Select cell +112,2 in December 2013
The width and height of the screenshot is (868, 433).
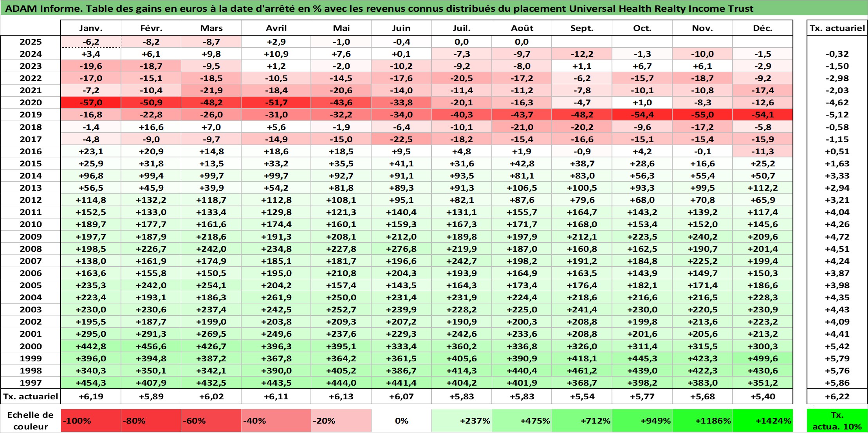coord(763,188)
